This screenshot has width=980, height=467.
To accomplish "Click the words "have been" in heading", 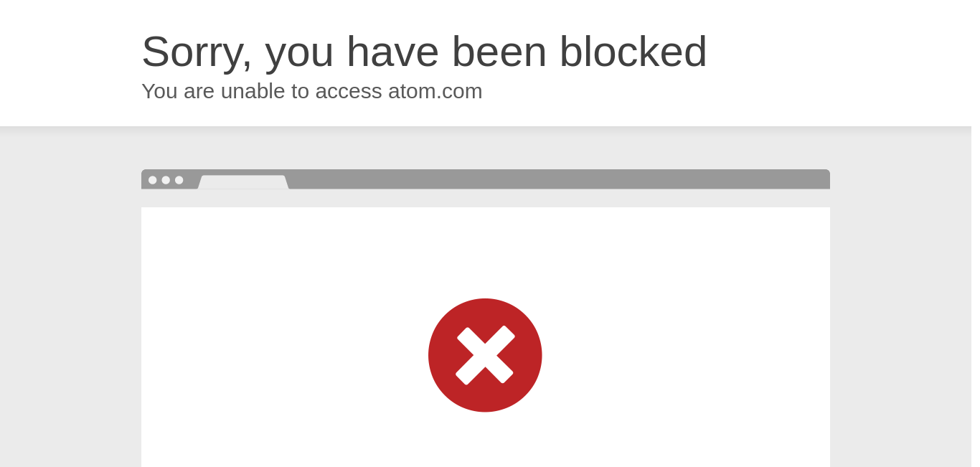I will coord(446,52).
